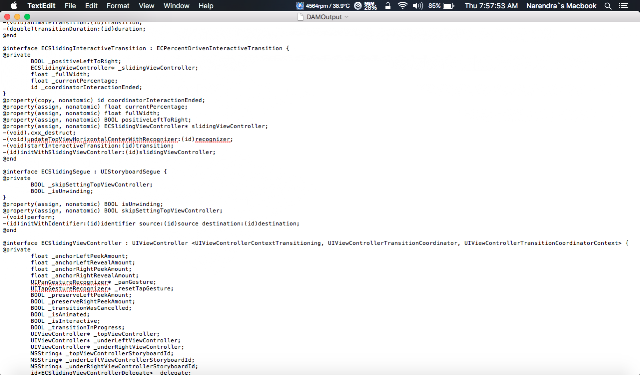Image resolution: width=640 pixels, height=375 pixels.
Task: Open the Format menu
Action: coord(118,6)
